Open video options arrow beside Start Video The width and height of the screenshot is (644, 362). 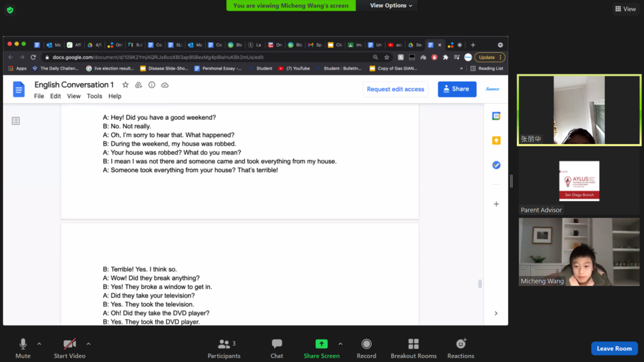point(88,344)
